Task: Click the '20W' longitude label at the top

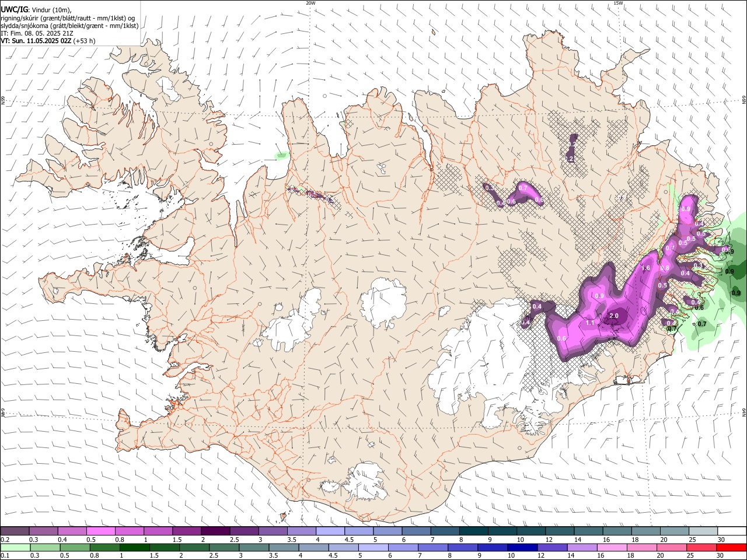Action: tap(311, 3)
